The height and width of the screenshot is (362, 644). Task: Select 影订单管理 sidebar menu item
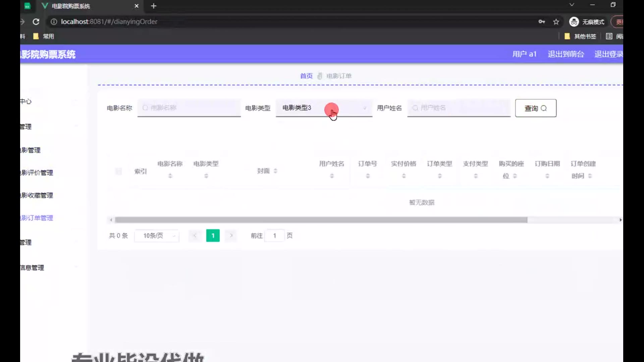[x=37, y=218]
